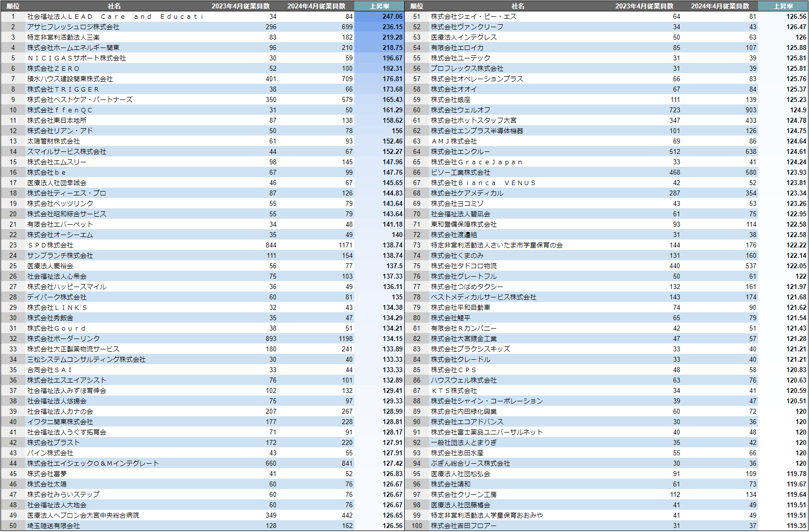Select the left table's 社名 header
The height and width of the screenshot is (532, 809).
click(114, 6)
